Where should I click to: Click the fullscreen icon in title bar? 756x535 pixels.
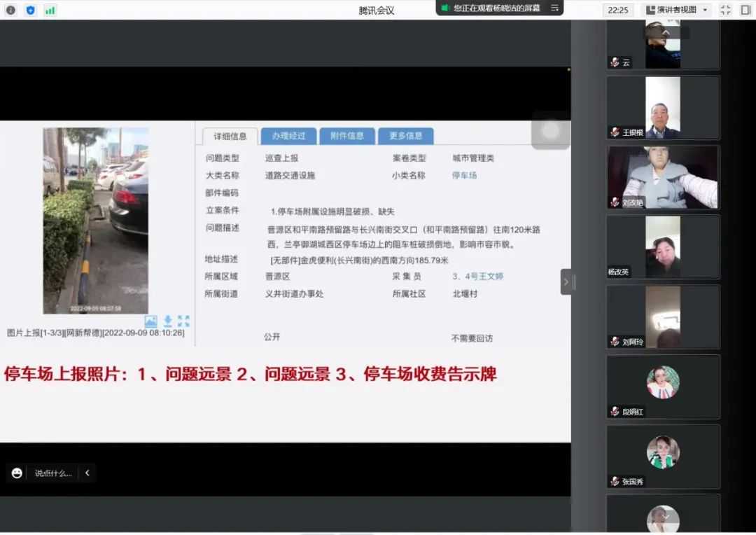click(725, 10)
